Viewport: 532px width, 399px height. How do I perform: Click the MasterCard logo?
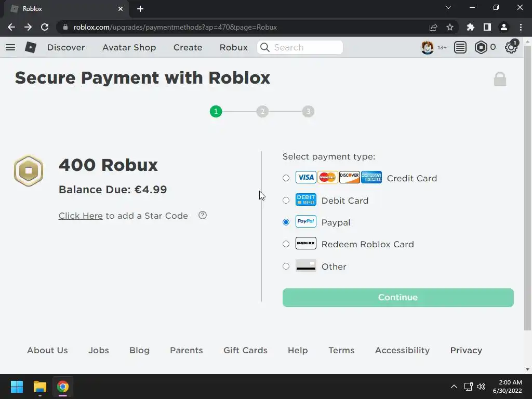pyautogui.click(x=327, y=177)
